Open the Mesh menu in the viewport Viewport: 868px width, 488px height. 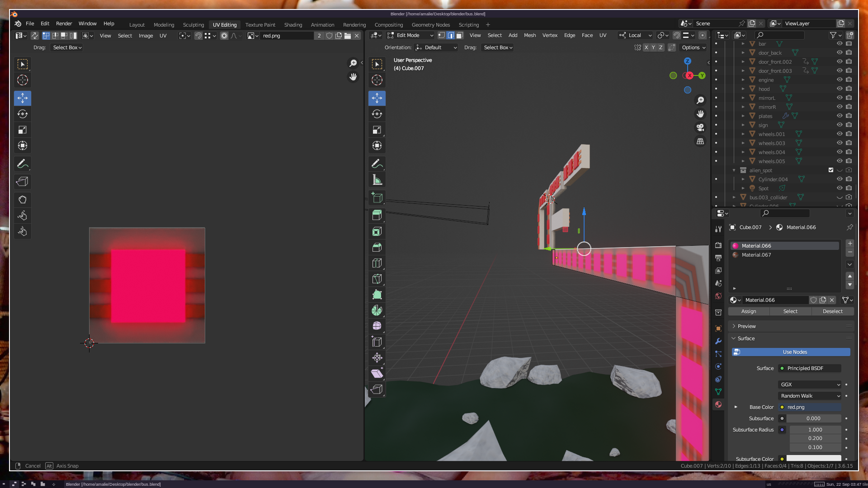(x=529, y=35)
